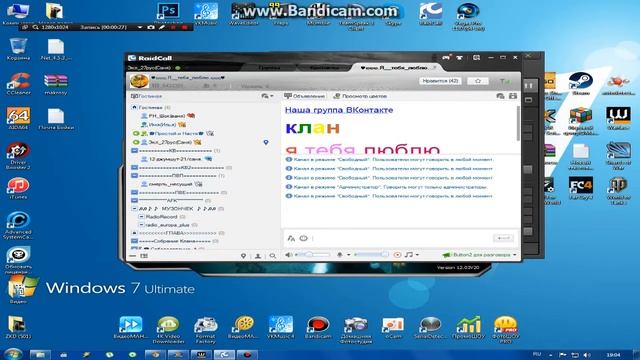This screenshot has height=360, width=640.
Task: Select the radio_europa_plus channel
Action: [167, 225]
